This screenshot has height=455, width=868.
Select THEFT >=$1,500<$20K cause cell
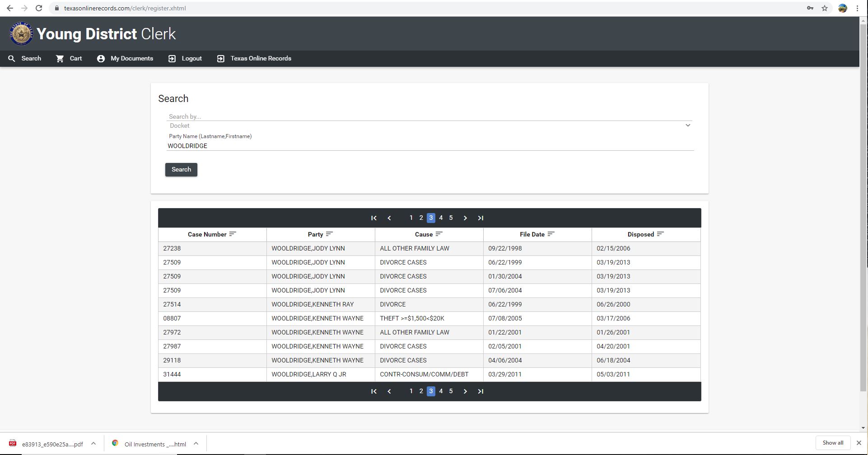point(429,318)
